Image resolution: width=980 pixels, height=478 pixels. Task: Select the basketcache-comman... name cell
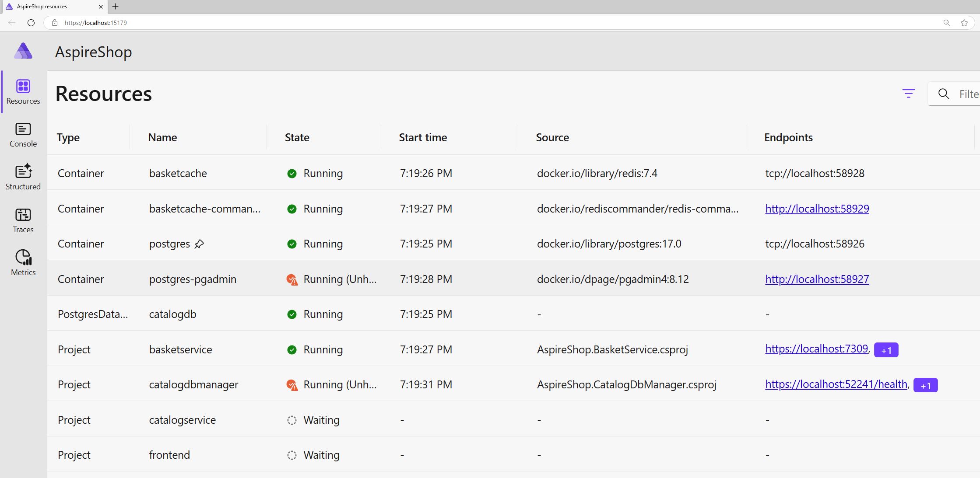click(x=204, y=209)
